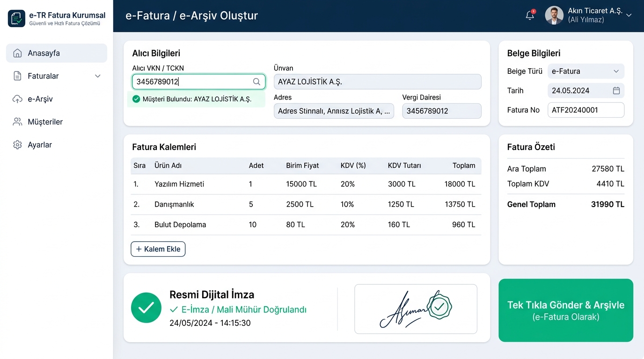Viewport: 644px width, 359px height.
Task: Add a new item with Kalem Ekle
Action: click(x=158, y=249)
